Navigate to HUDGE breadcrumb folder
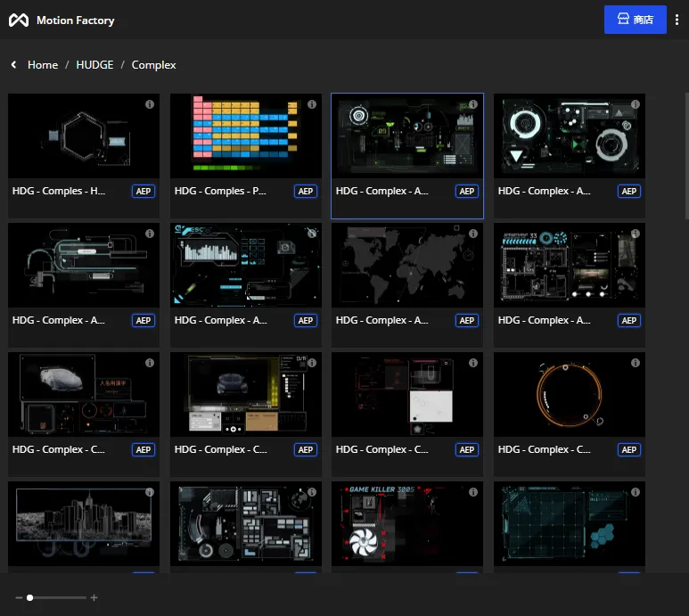Viewport: 689px width, 616px height. pos(94,65)
